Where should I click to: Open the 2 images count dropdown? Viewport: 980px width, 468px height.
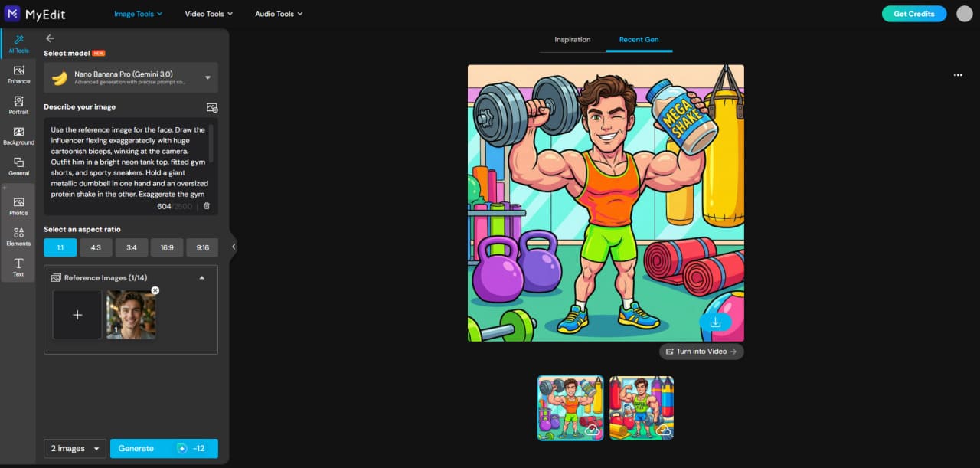[75, 448]
